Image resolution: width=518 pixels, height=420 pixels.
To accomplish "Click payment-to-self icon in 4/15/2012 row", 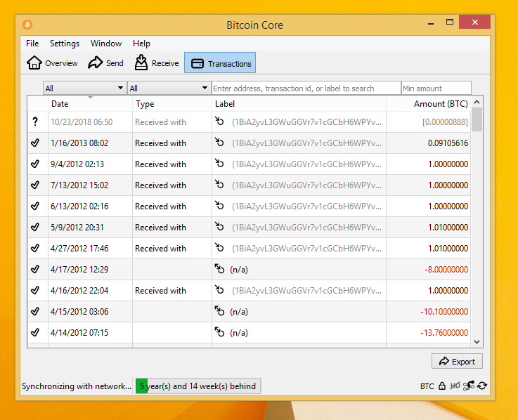I will [x=219, y=310].
